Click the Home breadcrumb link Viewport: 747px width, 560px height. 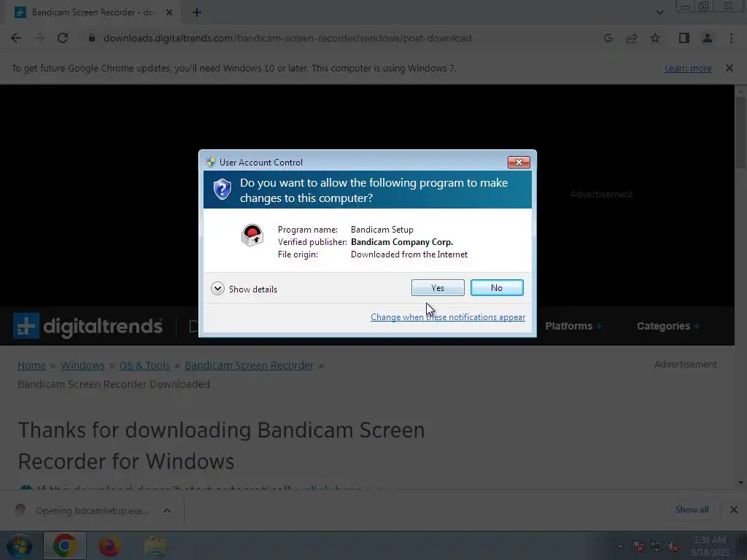coord(31,365)
